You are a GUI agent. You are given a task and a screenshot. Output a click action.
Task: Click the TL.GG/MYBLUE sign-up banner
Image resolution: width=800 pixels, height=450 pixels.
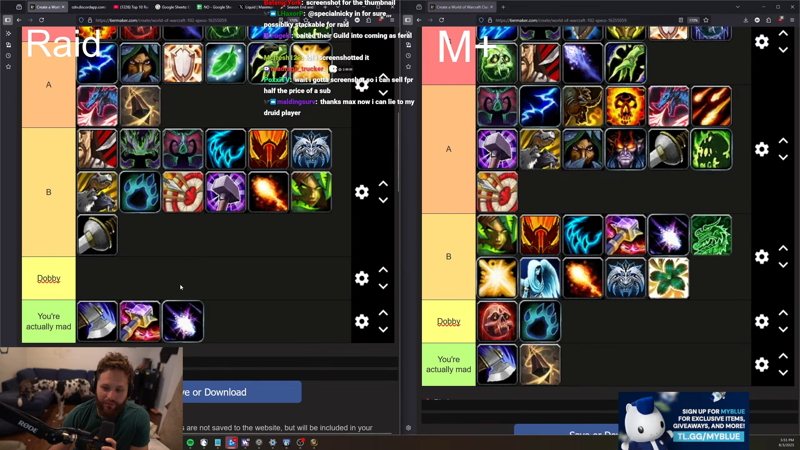pos(684,420)
